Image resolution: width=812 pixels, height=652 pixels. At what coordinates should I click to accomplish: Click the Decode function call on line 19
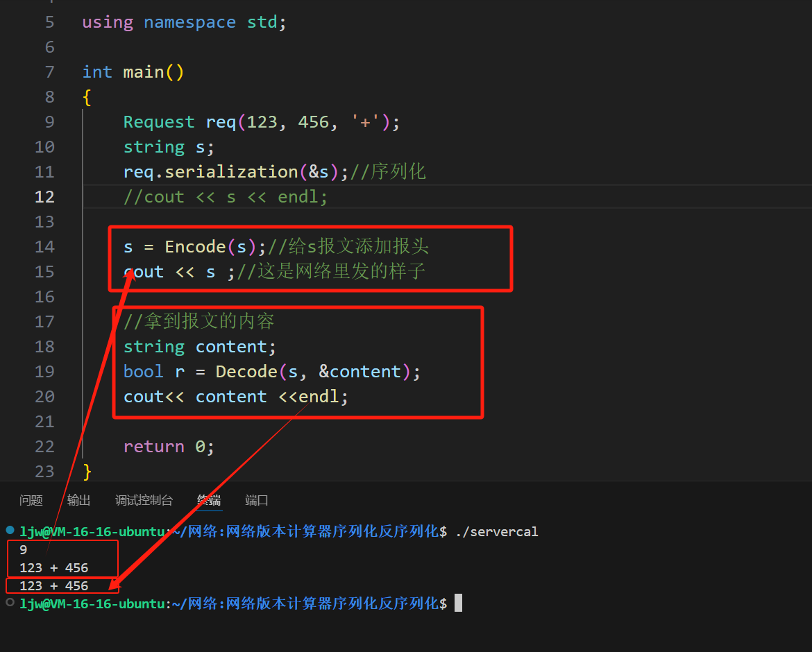tap(246, 372)
